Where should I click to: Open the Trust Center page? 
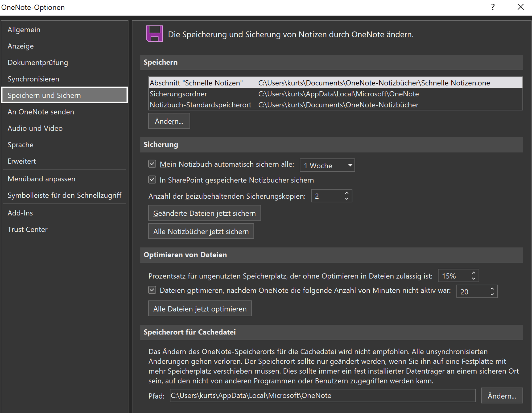pos(65,230)
